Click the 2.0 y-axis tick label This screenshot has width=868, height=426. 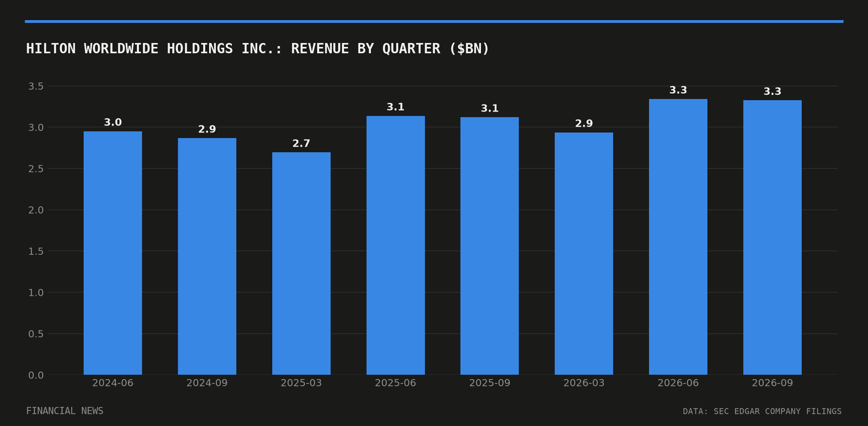pyautogui.click(x=36, y=210)
